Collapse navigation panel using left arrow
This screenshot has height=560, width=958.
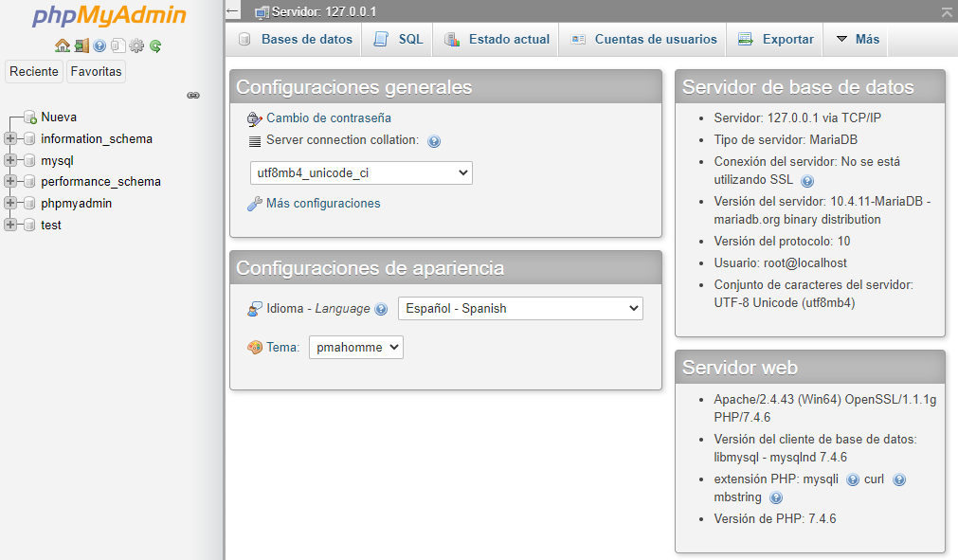233,11
